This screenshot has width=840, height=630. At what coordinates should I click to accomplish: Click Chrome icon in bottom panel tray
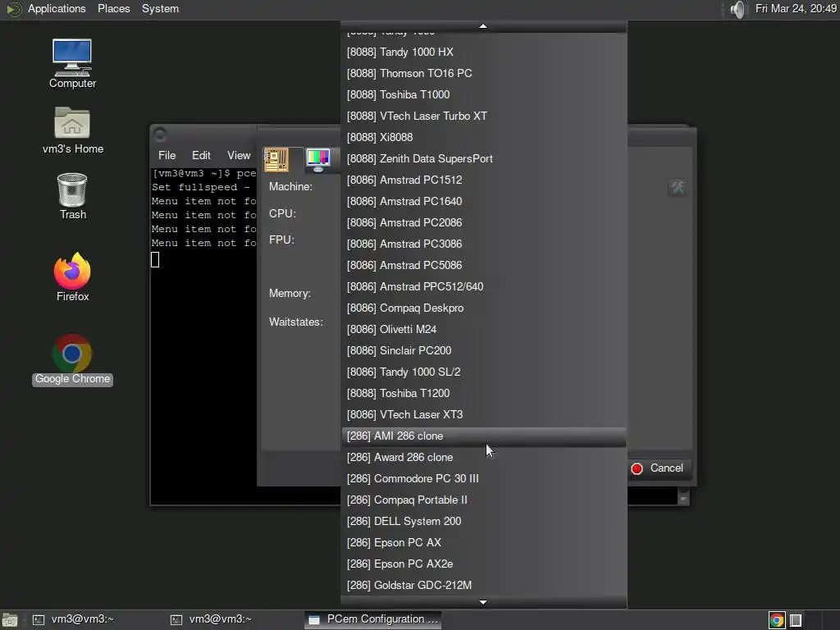776,620
